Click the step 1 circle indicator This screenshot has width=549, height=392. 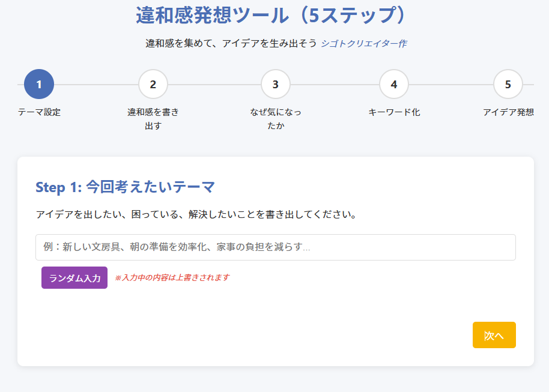click(x=39, y=84)
